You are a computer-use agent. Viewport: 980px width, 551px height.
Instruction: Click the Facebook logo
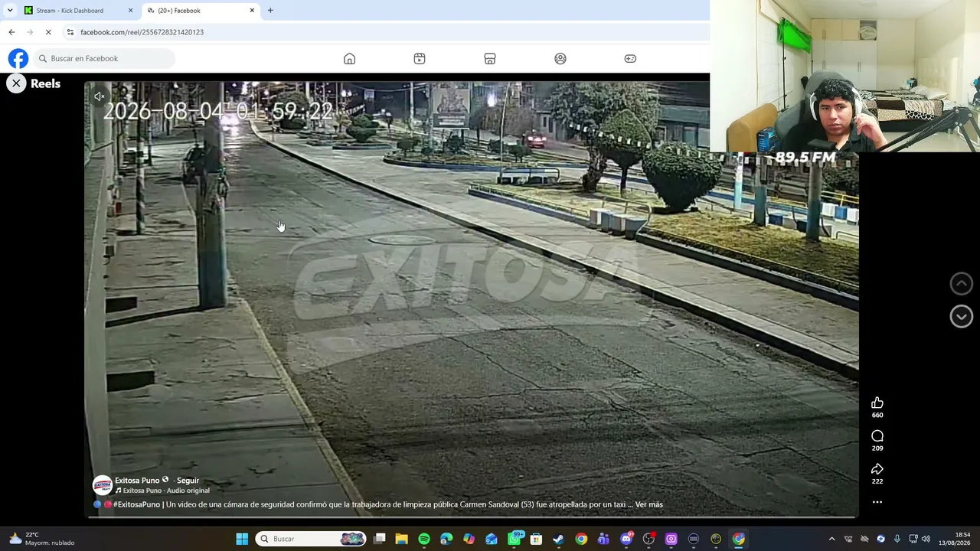click(x=18, y=58)
